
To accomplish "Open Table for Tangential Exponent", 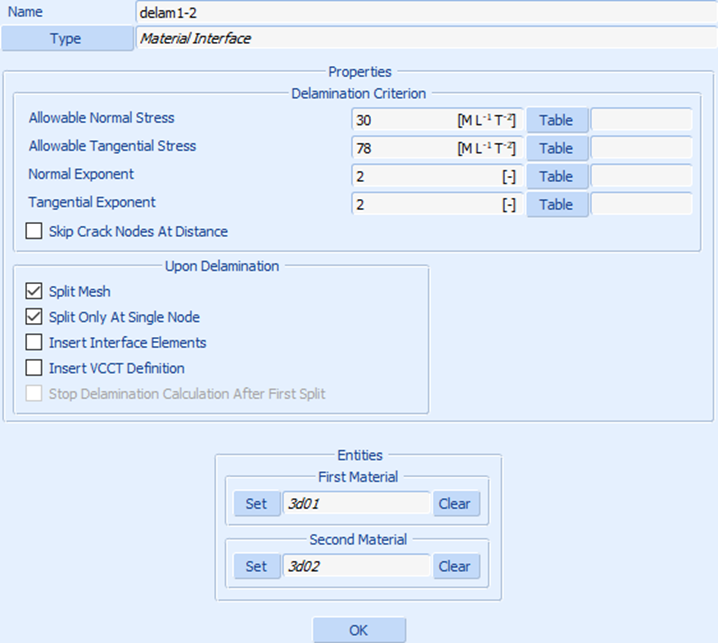I will [556, 204].
